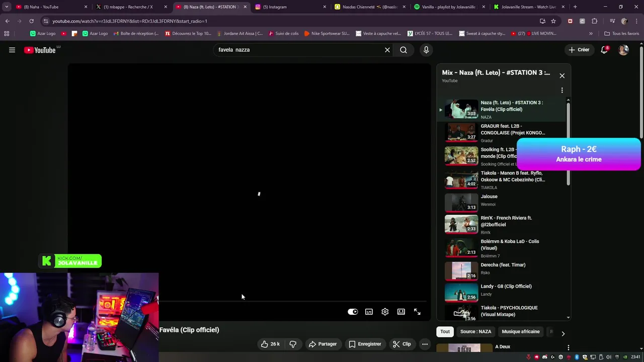Image resolution: width=644 pixels, height=362 pixels.
Task: Open the YouTube hamburger guide menu
Action: coord(12,50)
